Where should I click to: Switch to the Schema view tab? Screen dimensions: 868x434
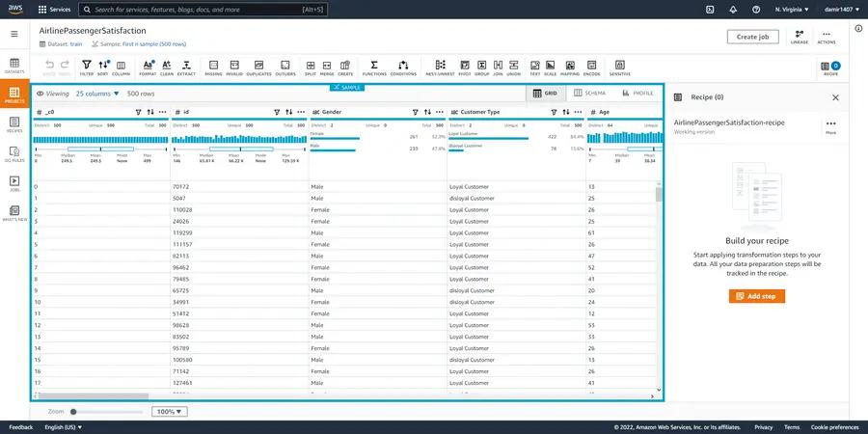coord(590,93)
